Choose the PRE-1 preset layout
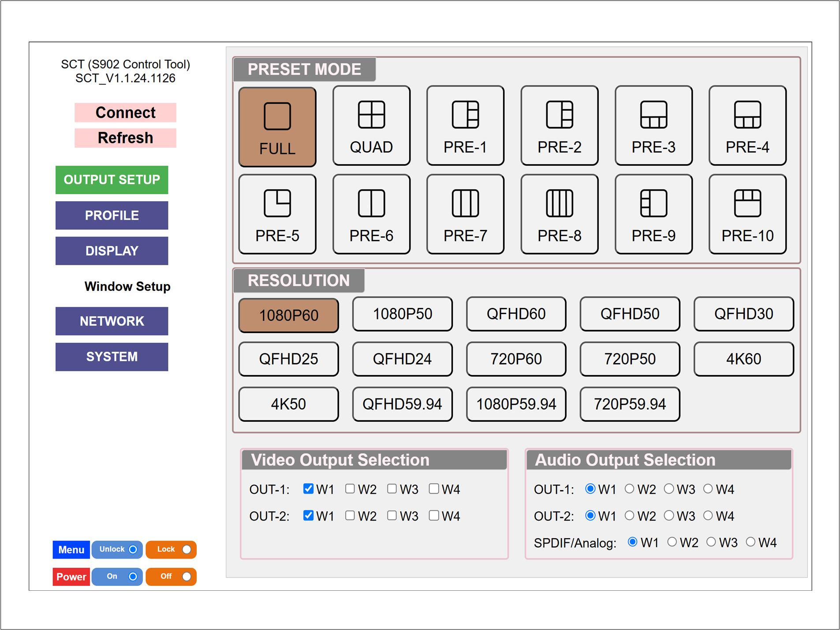This screenshot has height=630, width=840. click(465, 126)
